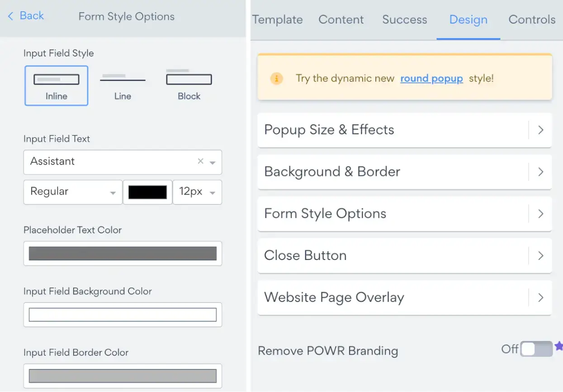Viewport: 563px width, 392px height.
Task: Select the Inline input field style
Action: coord(56,85)
